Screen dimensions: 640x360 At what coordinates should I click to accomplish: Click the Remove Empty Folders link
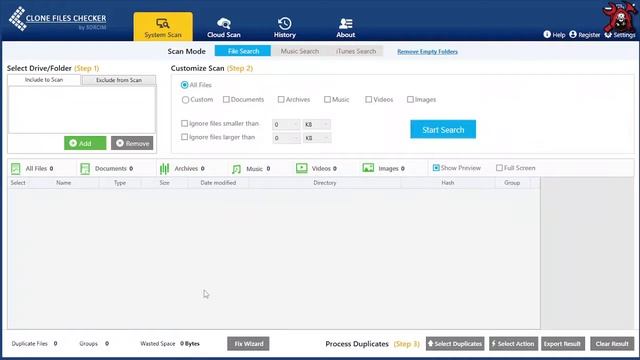point(427,51)
